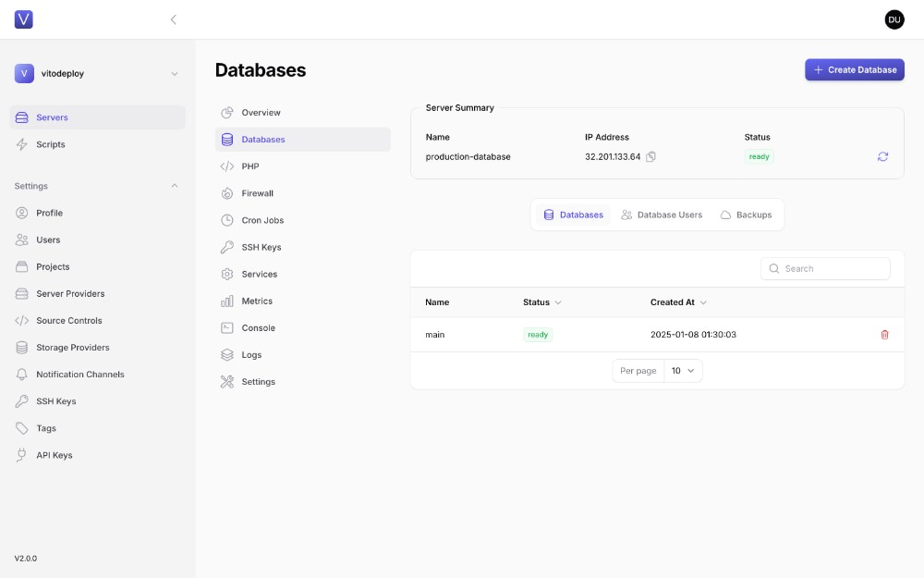
Task: Open the Profile settings link
Action: (x=97, y=213)
